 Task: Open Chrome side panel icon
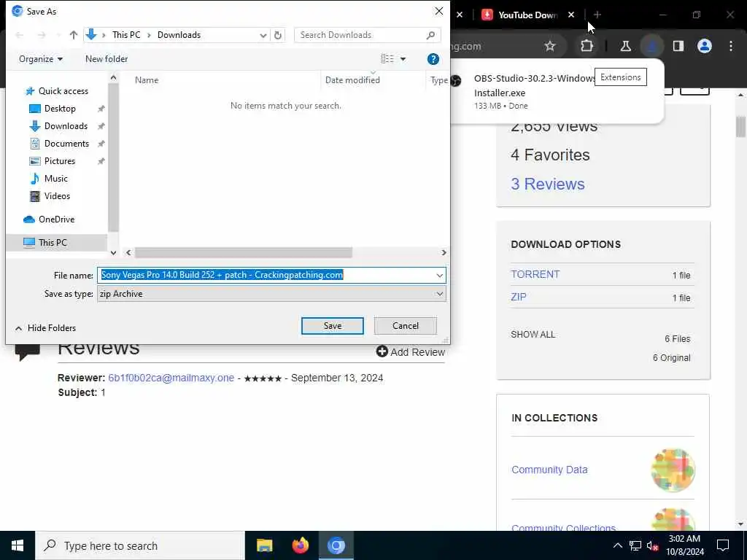coord(678,46)
